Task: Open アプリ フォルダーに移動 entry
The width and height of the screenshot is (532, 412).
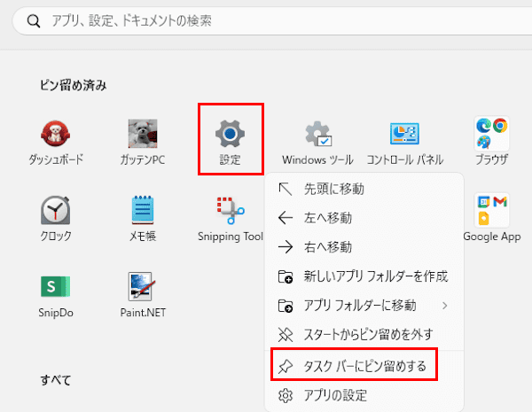Action: coord(364,306)
